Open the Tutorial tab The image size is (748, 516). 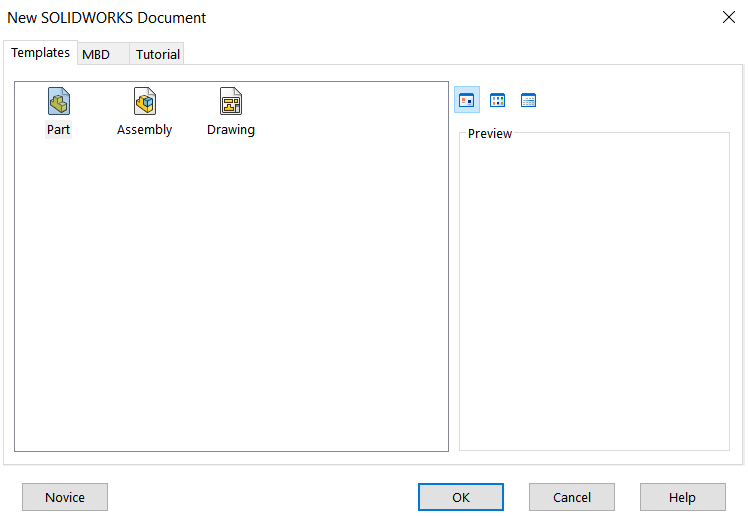click(x=158, y=54)
